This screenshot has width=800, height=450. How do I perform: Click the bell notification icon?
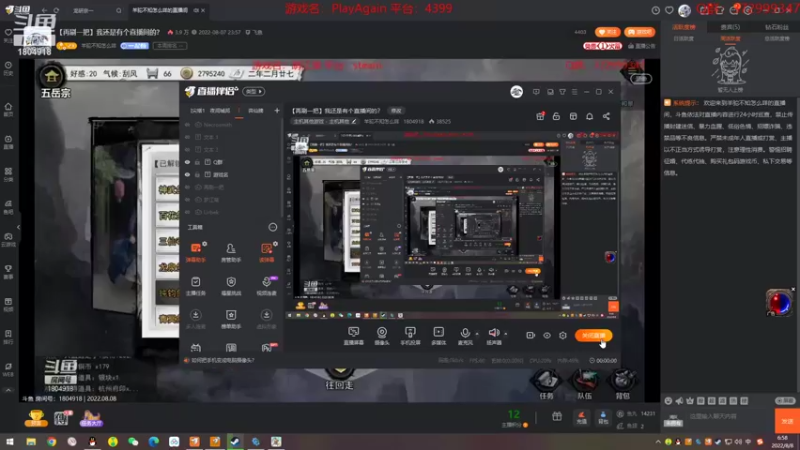[589, 116]
